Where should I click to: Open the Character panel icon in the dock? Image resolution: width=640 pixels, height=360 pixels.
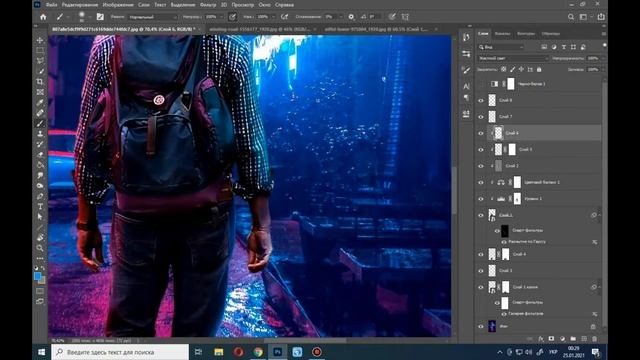pyautogui.click(x=466, y=86)
